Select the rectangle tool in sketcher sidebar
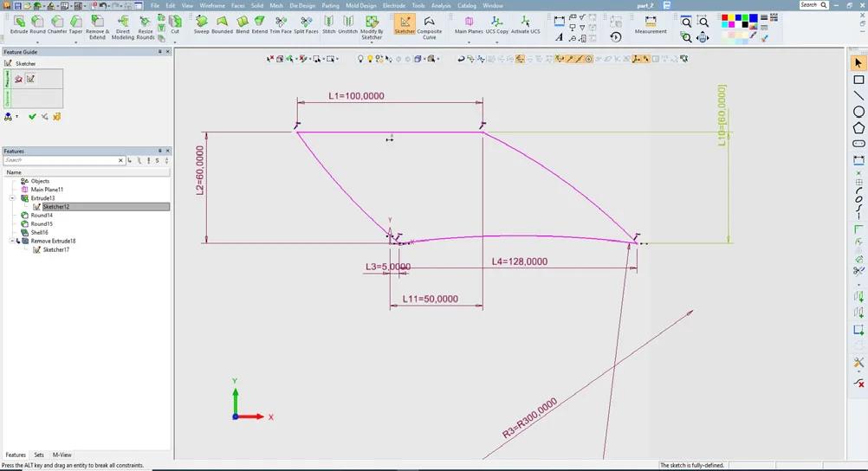Image resolution: width=868 pixels, height=471 pixels. pyautogui.click(x=858, y=80)
